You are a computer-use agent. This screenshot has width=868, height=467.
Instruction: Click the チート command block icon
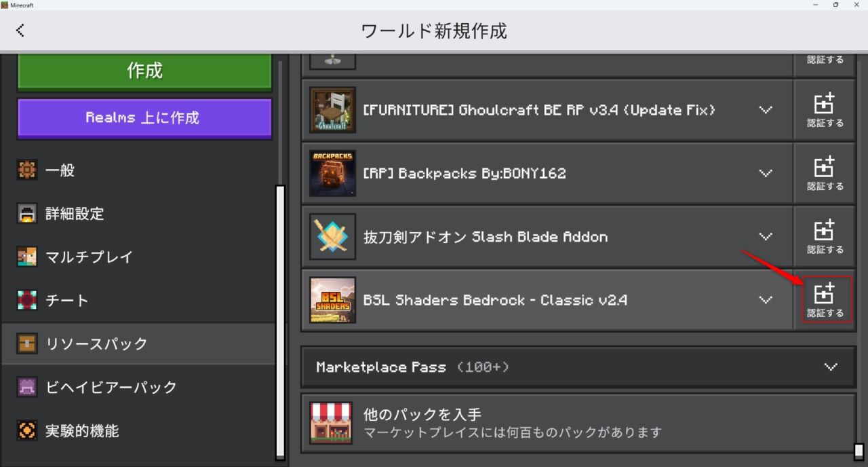point(27,300)
